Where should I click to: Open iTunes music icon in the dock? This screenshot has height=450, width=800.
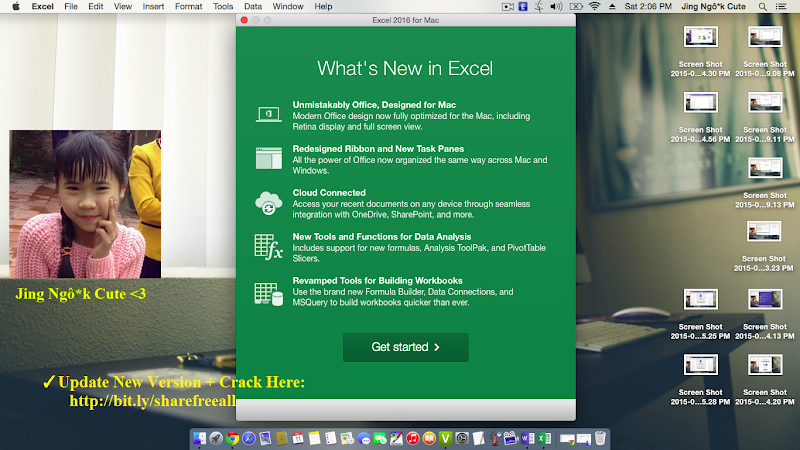tap(413, 438)
